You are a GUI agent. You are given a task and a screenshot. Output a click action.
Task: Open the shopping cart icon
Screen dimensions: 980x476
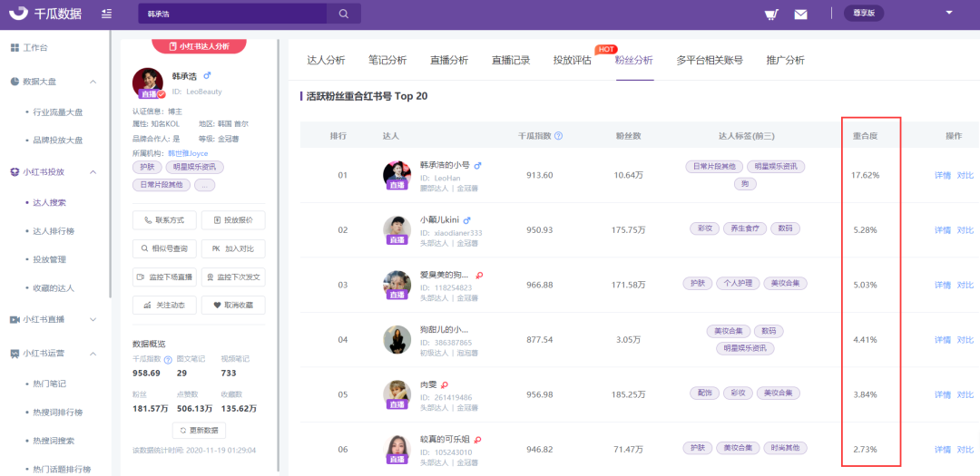coord(771,15)
